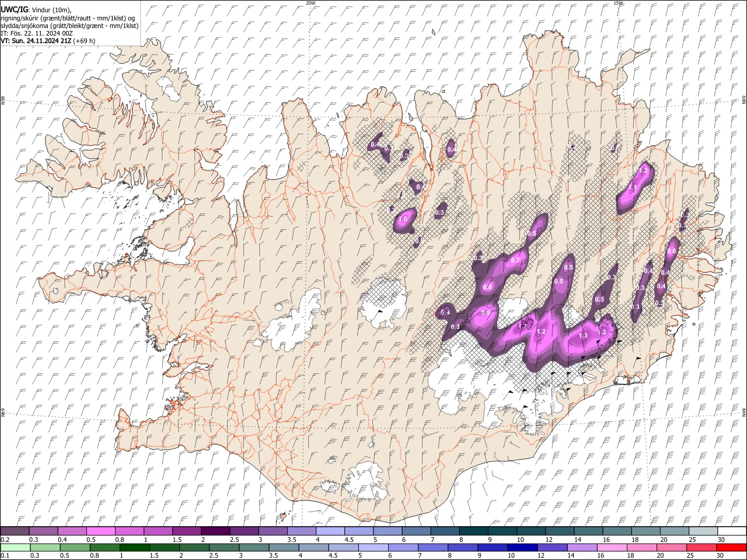Image resolution: width=747 pixels, height=560 pixels.
Task: Click lower legend dark blue swatch between 10 and 12
Action: click(522, 547)
